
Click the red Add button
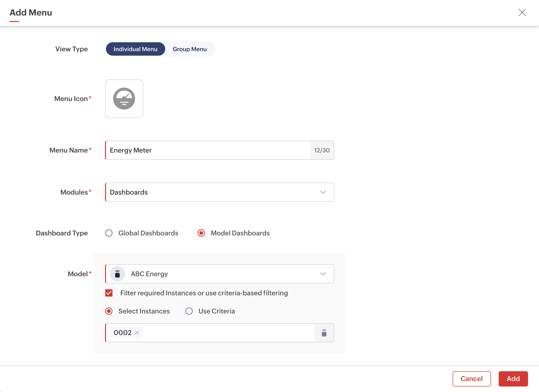513,379
